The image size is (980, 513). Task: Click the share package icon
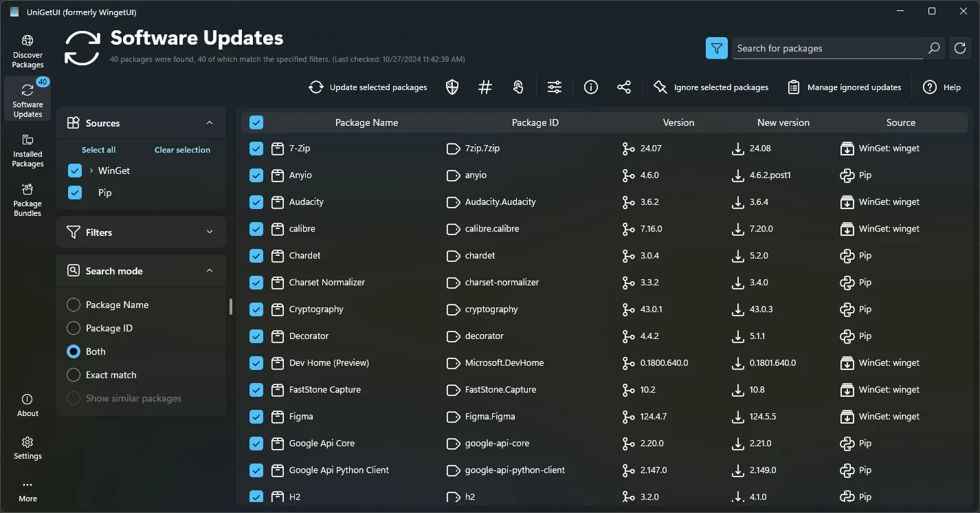coord(624,87)
